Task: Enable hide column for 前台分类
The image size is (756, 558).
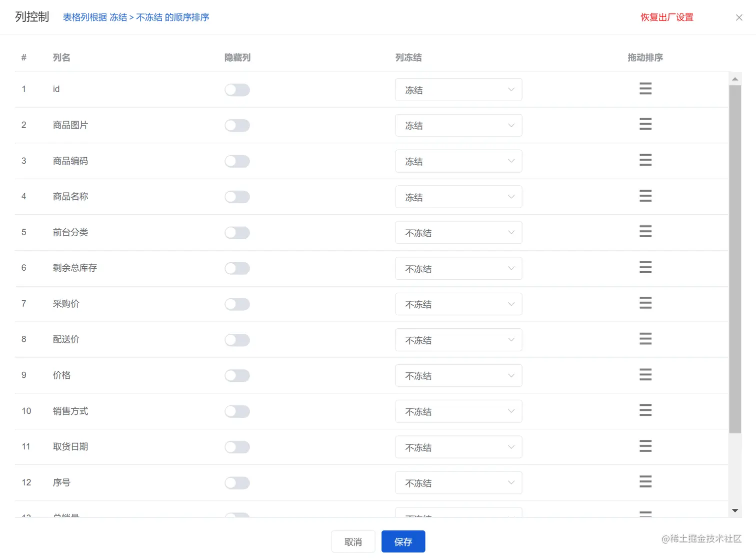Action: (237, 233)
